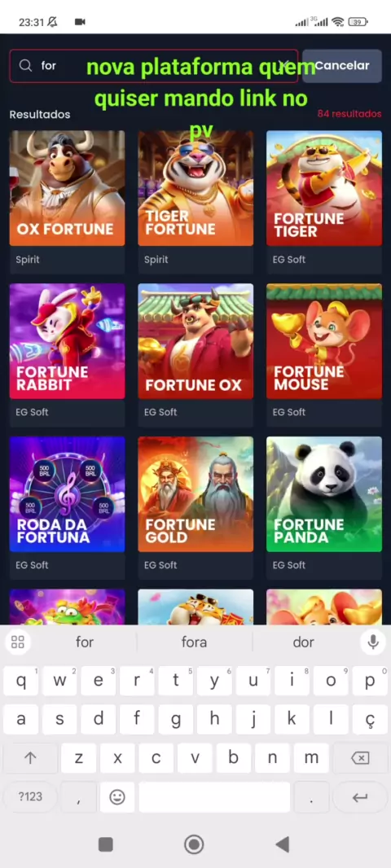Open the emoji keyboard smiley icon
This screenshot has width=391, height=868.
click(x=116, y=797)
